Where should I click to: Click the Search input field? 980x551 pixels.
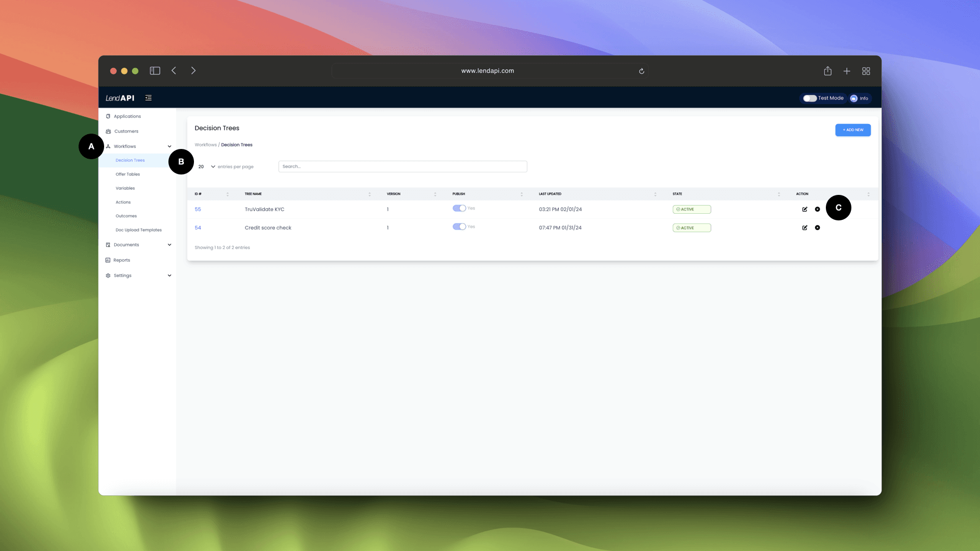pyautogui.click(x=402, y=166)
